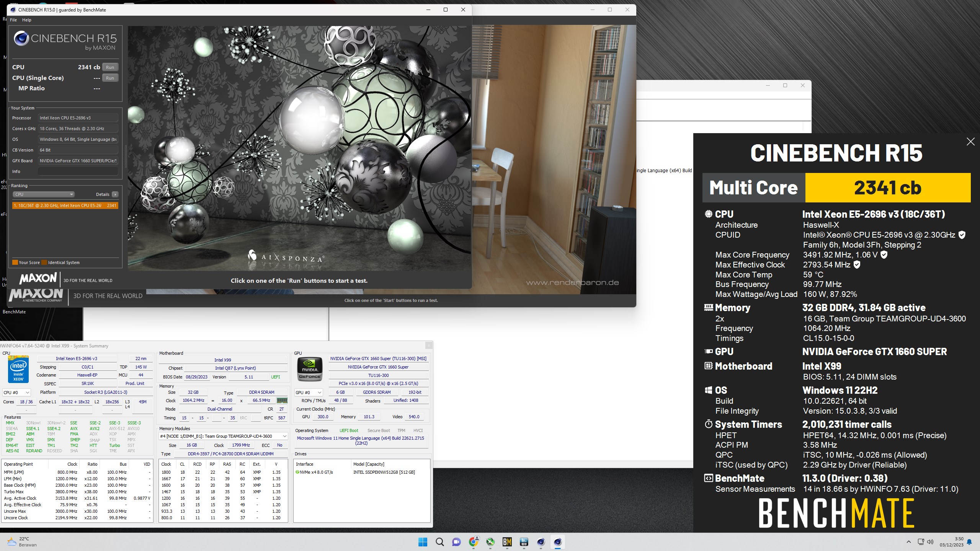This screenshot has height=551, width=980.
Task: Click the UEFI Boot label in HWiNFO
Action: (349, 430)
